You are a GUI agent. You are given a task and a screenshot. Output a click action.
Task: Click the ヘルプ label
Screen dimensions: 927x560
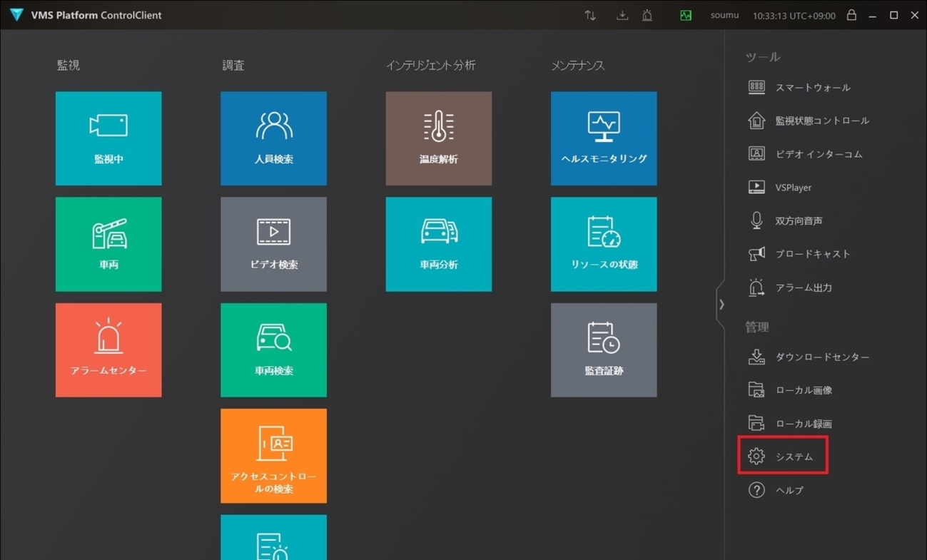789,490
